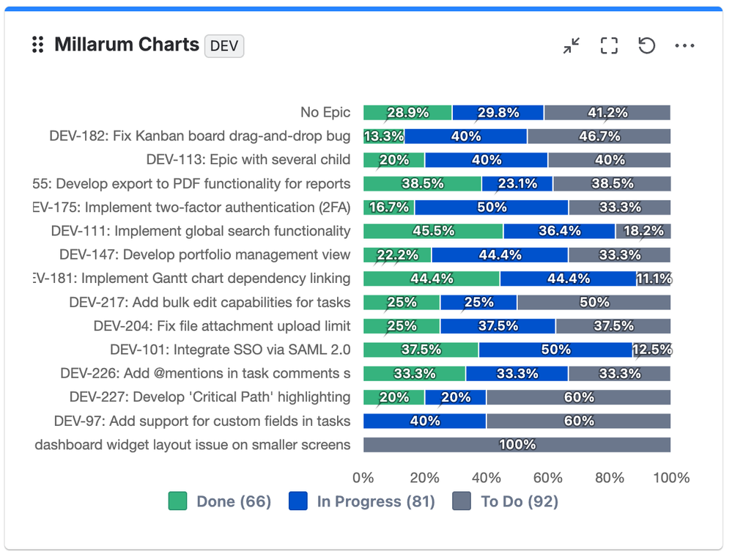732x560 pixels.
Task: Click the 41.2% To Do segment of No Epic
Action: tap(607, 113)
